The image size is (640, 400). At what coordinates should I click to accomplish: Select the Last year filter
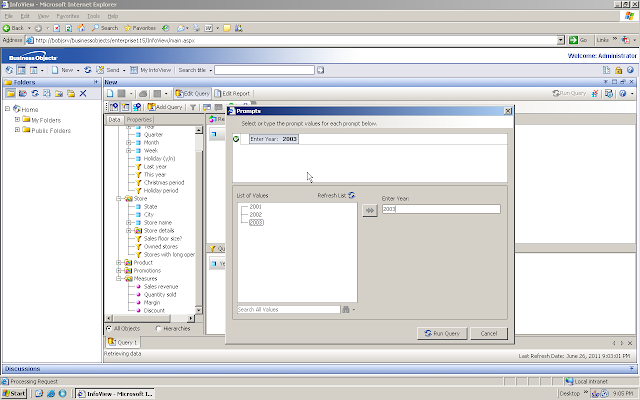(x=155, y=167)
